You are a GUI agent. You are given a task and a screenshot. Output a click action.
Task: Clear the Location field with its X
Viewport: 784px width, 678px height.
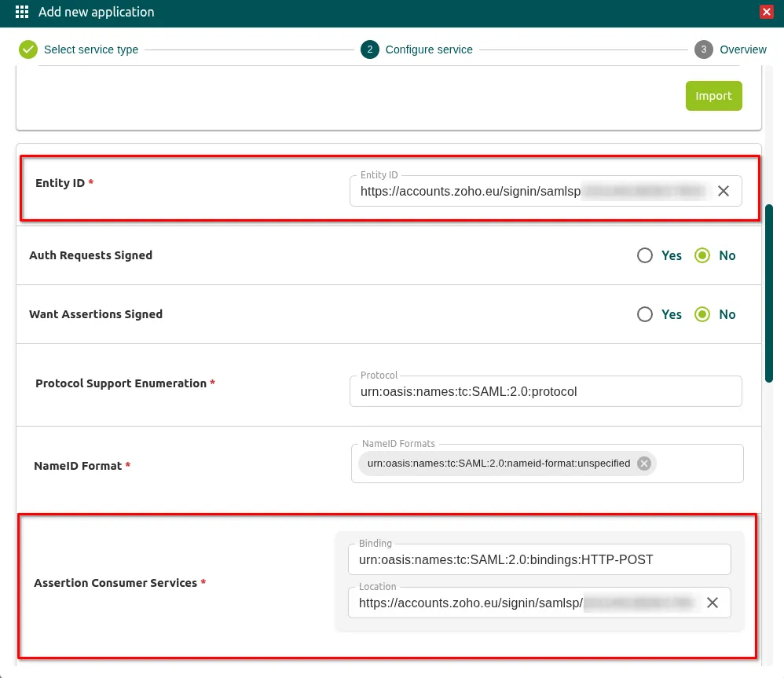click(712, 603)
